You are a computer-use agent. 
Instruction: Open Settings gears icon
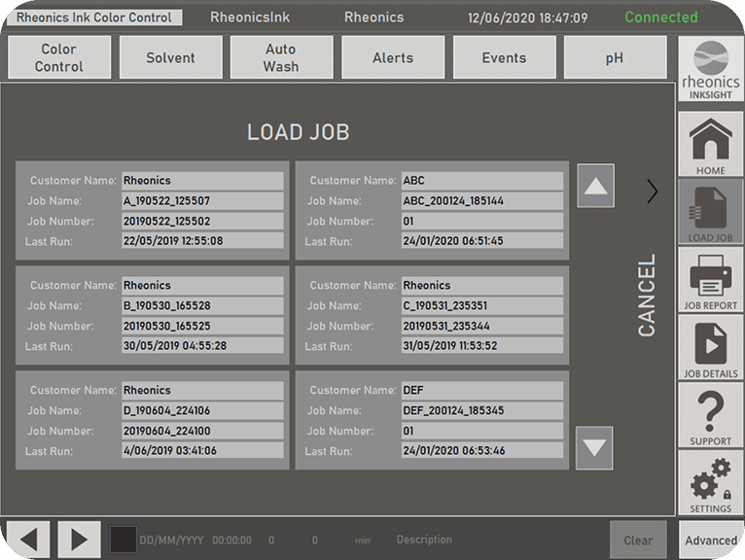click(x=710, y=483)
